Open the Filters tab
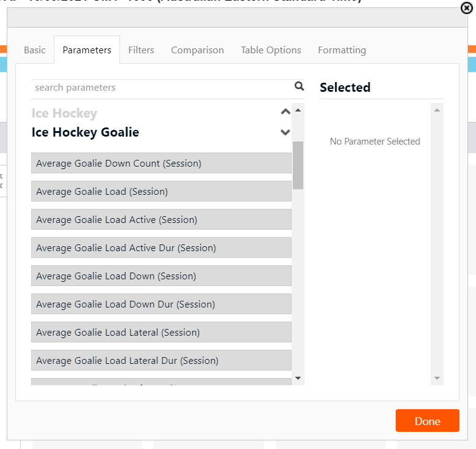This screenshot has width=476, height=449. pyautogui.click(x=141, y=50)
